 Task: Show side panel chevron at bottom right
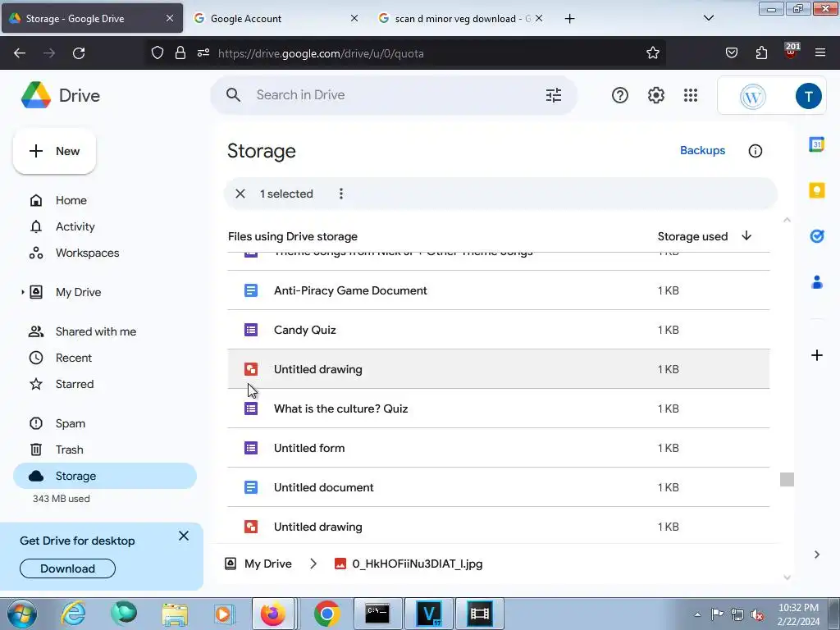816,555
